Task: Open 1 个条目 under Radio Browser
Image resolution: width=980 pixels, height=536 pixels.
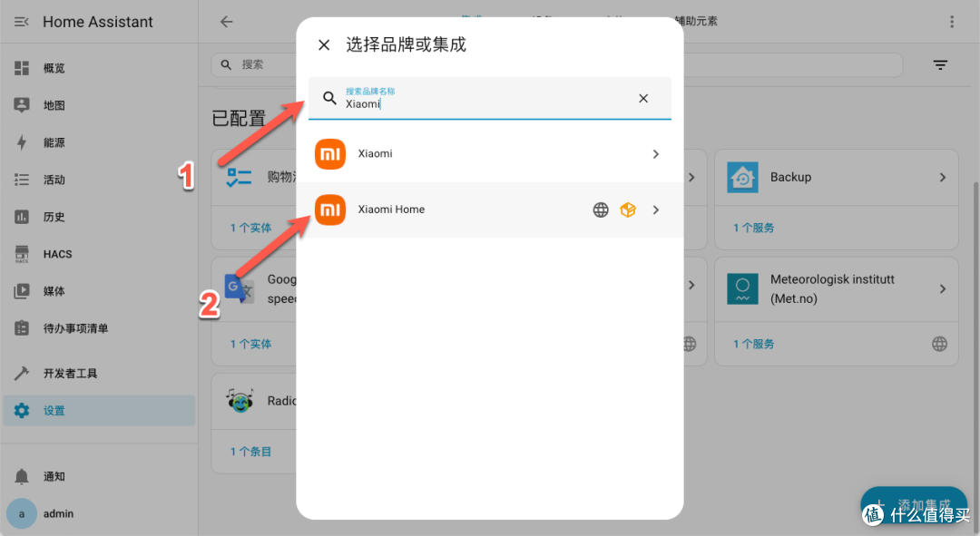Action: coord(250,452)
